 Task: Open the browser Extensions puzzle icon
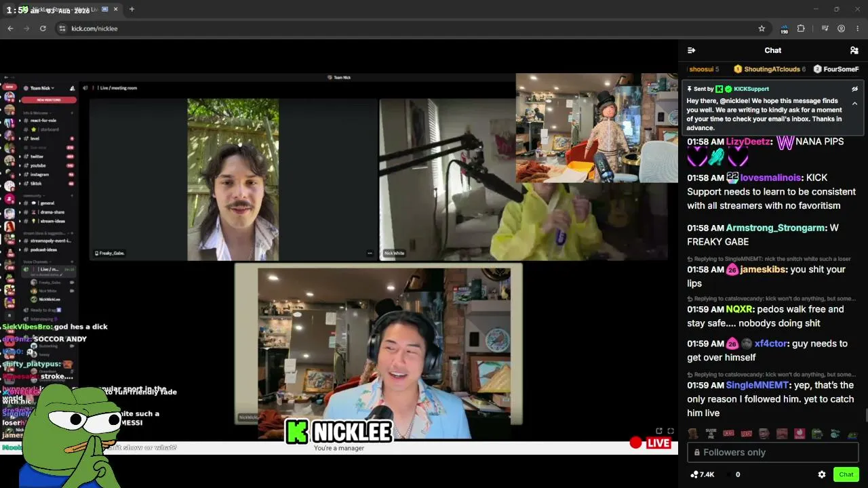[x=801, y=28]
